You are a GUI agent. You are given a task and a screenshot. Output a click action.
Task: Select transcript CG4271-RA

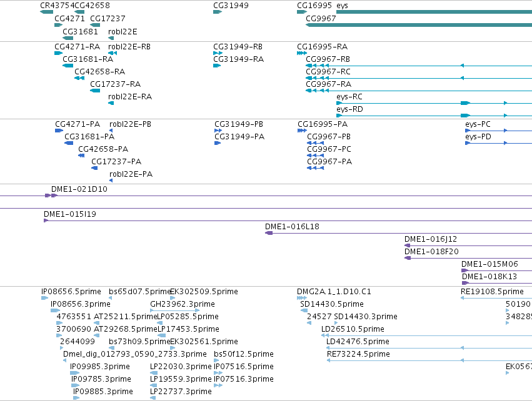coord(77,47)
